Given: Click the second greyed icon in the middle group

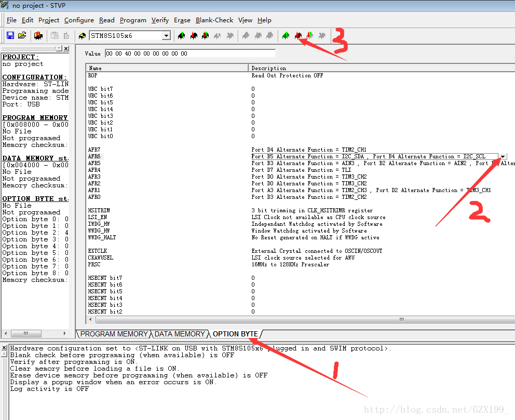Looking at the screenshot, I should click(258, 35).
